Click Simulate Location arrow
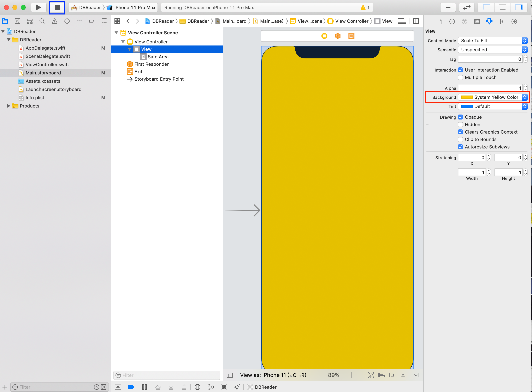Screen dimensions: 532x392 237,387
